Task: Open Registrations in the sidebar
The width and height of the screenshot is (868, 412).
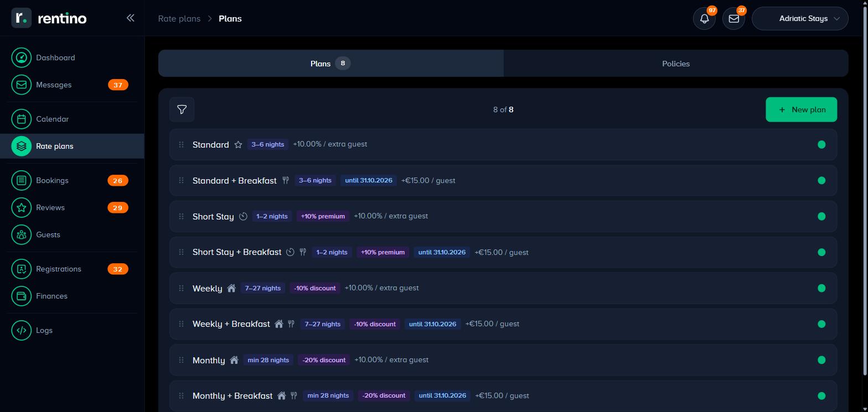Action: click(x=72, y=269)
